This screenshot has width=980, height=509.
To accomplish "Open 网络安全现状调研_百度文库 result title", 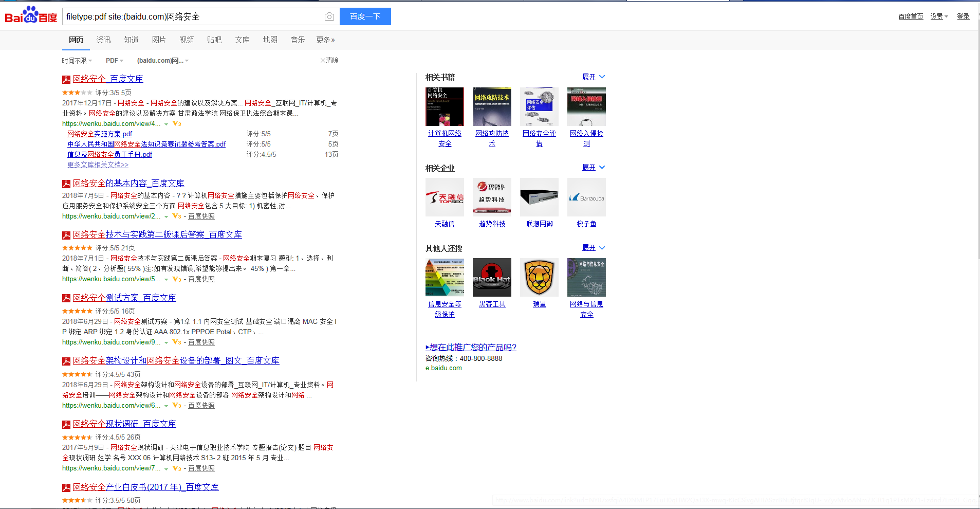I will pyautogui.click(x=124, y=424).
